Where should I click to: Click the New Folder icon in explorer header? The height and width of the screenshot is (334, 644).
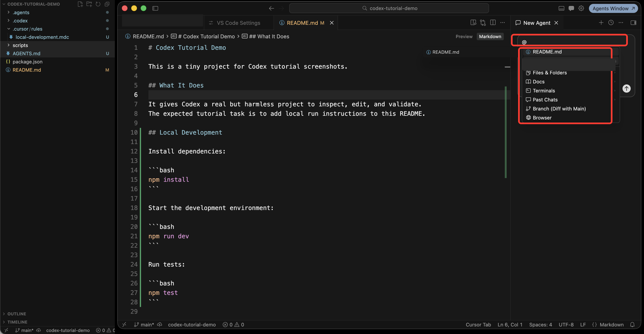click(89, 4)
